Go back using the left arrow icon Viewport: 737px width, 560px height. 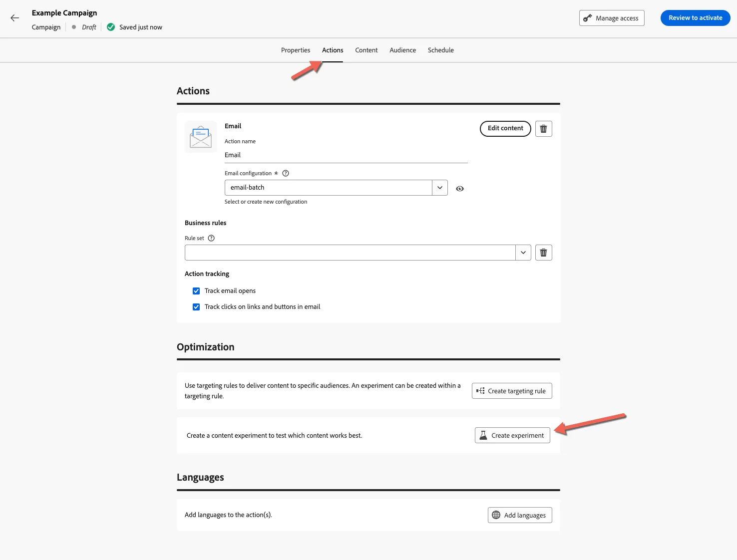pos(14,18)
